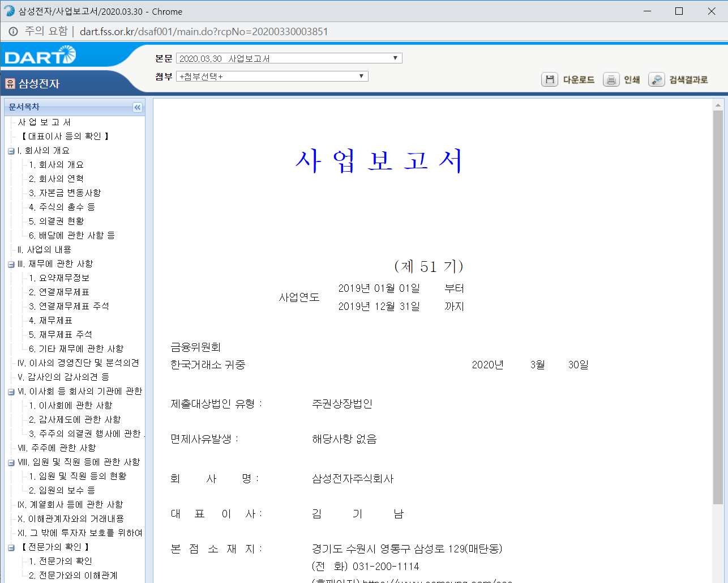Click the 삼성전자 company name header
728x583 pixels.
39,84
